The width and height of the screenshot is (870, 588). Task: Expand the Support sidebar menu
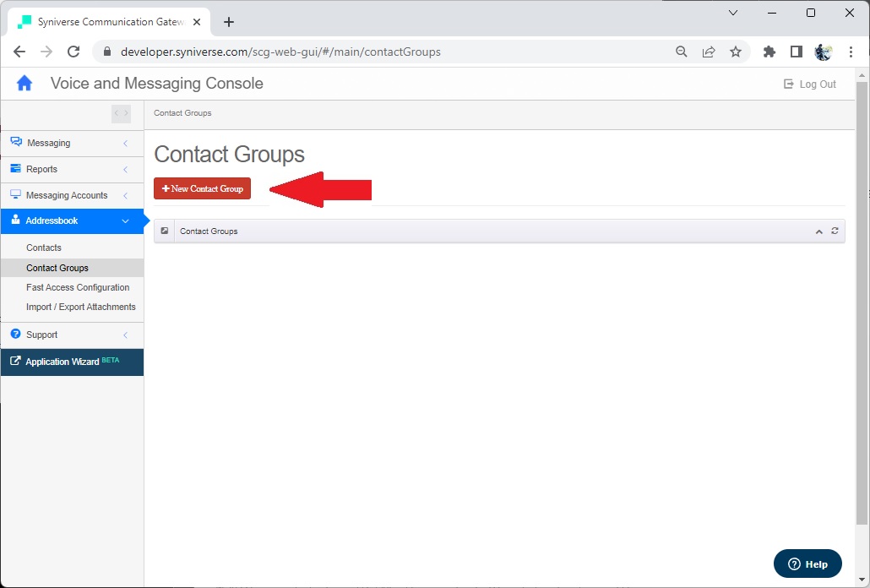tap(72, 335)
